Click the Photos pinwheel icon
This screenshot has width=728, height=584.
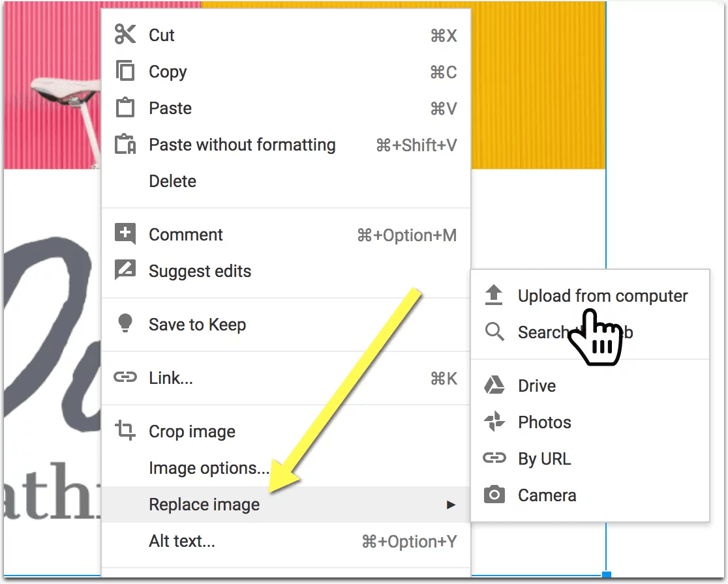494,422
